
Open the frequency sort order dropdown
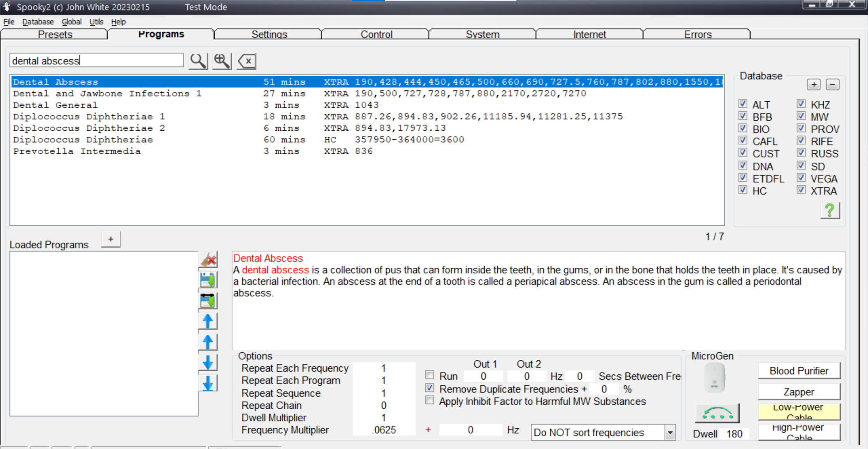click(x=670, y=433)
